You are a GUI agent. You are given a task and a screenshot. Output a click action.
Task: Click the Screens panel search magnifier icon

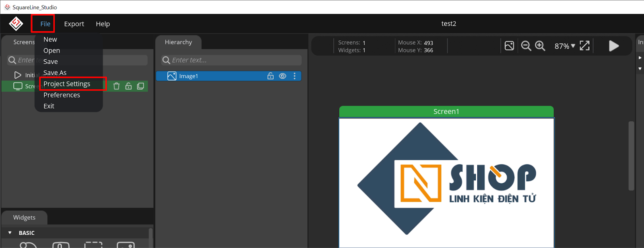click(12, 60)
